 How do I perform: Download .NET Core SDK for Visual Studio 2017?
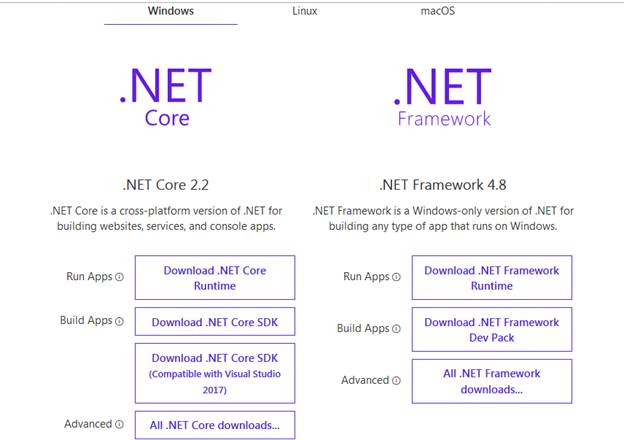point(215,373)
